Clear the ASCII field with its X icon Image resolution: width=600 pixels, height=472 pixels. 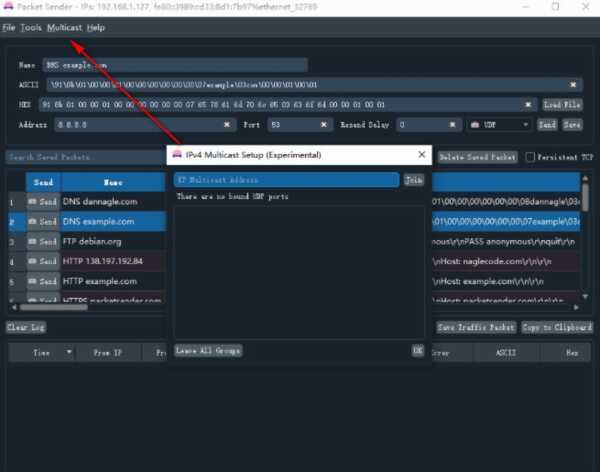(573, 85)
